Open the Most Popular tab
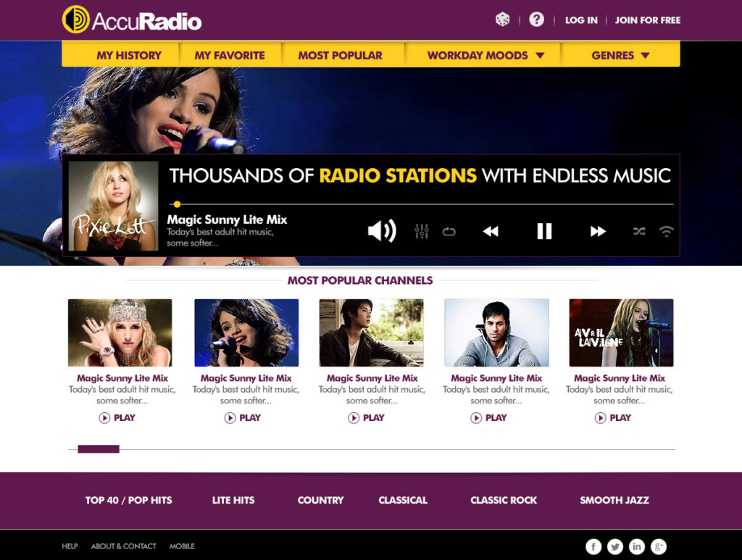 (341, 55)
